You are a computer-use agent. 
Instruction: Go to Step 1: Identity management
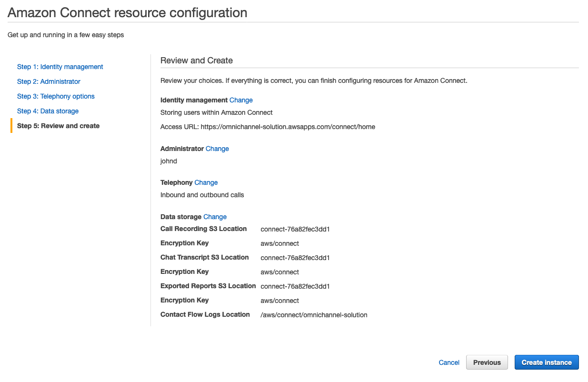click(60, 67)
